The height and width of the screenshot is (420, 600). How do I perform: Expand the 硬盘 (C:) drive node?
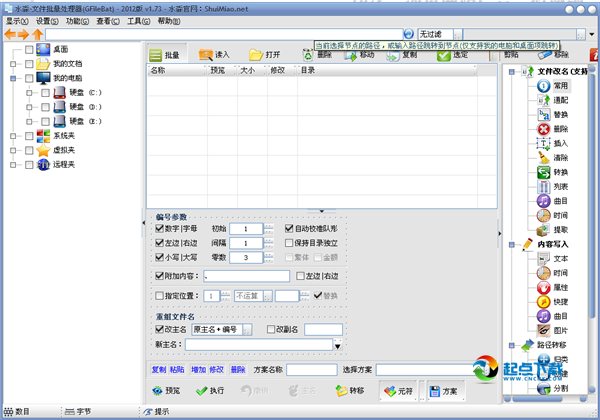pos(29,93)
